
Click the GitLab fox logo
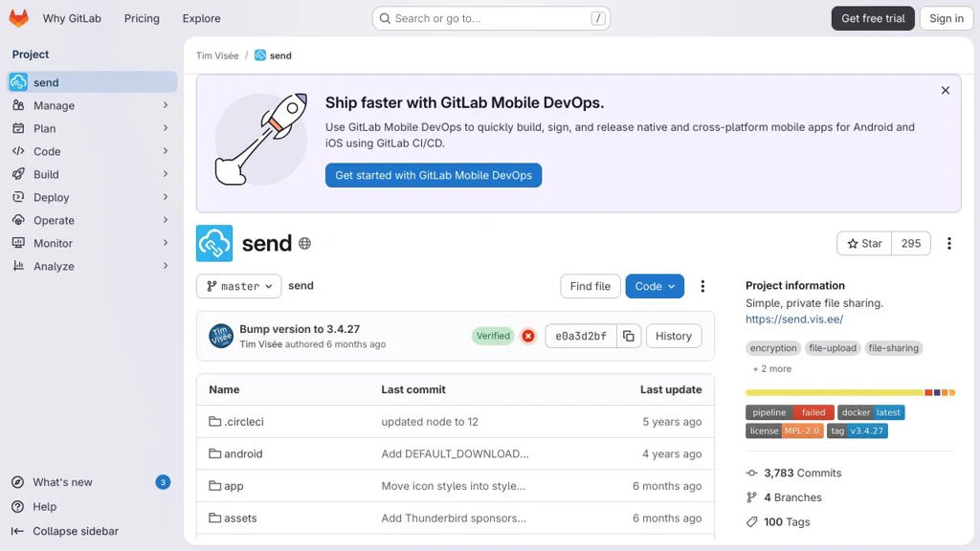click(19, 18)
